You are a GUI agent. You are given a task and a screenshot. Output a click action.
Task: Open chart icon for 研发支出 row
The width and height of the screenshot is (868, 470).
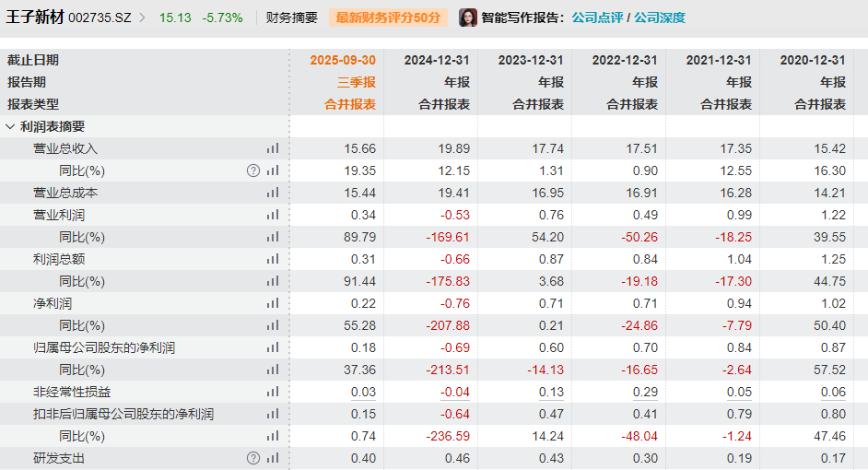[x=273, y=458]
